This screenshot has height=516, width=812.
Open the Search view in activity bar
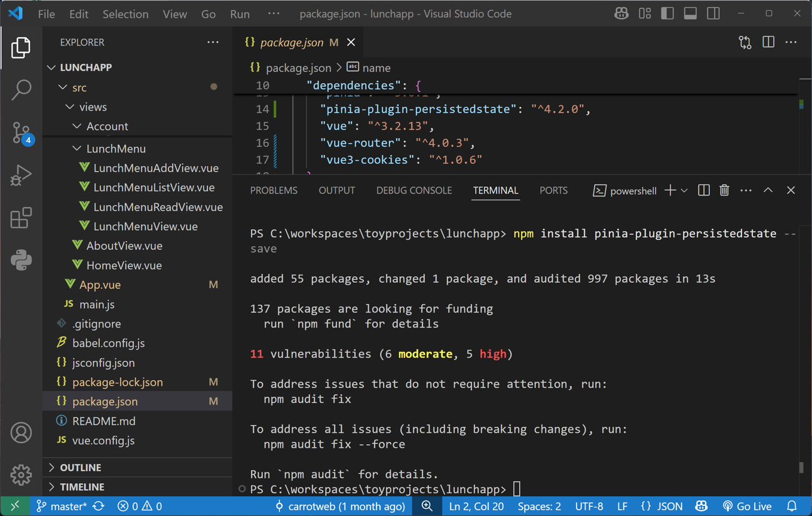pyautogui.click(x=21, y=90)
